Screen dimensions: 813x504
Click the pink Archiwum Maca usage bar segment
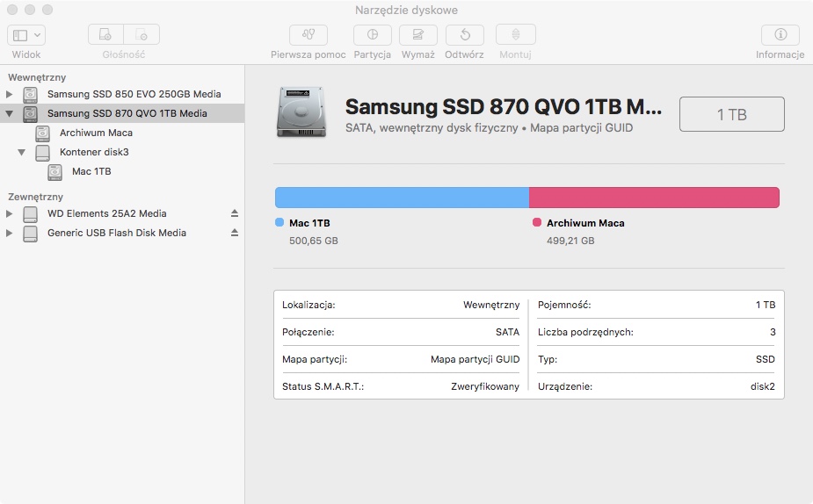pos(654,198)
